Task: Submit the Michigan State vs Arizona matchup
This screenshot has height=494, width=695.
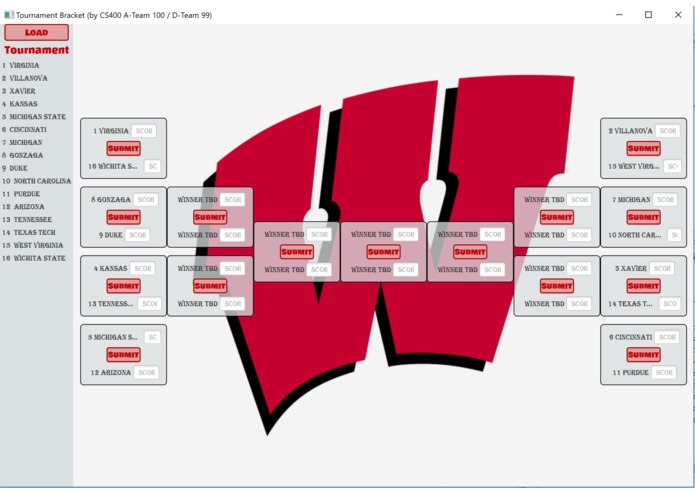Action: click(x=124, y=354)
